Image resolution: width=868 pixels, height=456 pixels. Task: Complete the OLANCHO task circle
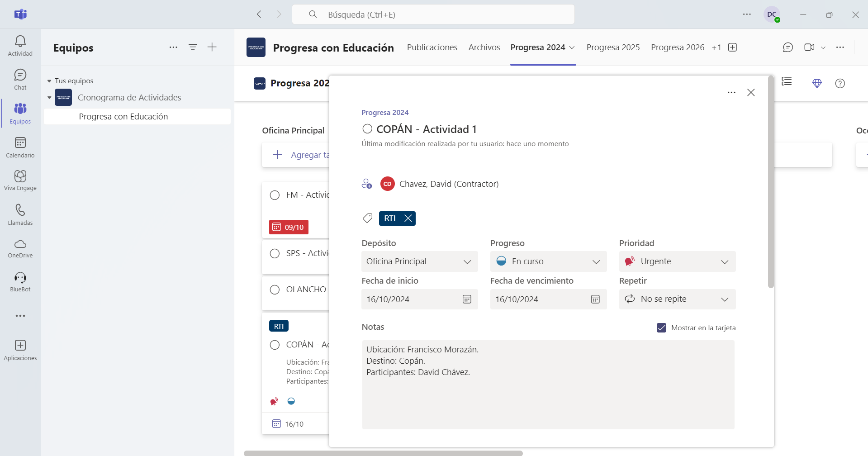[275, 290]
